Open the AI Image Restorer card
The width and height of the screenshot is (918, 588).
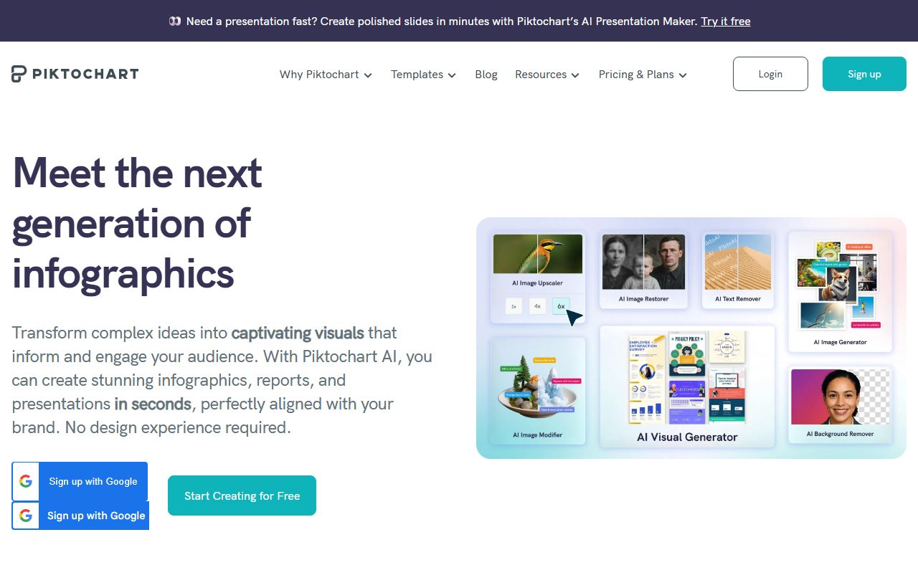643,270
